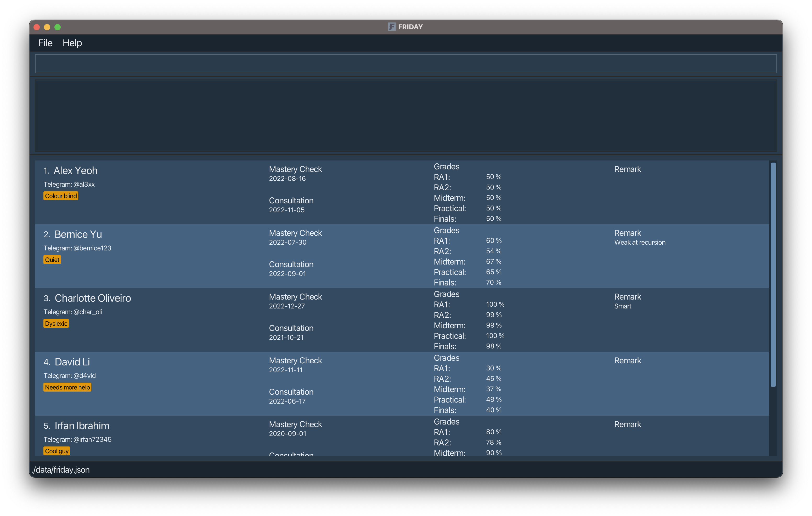Click David Li's Remark heading

[628, 361]
